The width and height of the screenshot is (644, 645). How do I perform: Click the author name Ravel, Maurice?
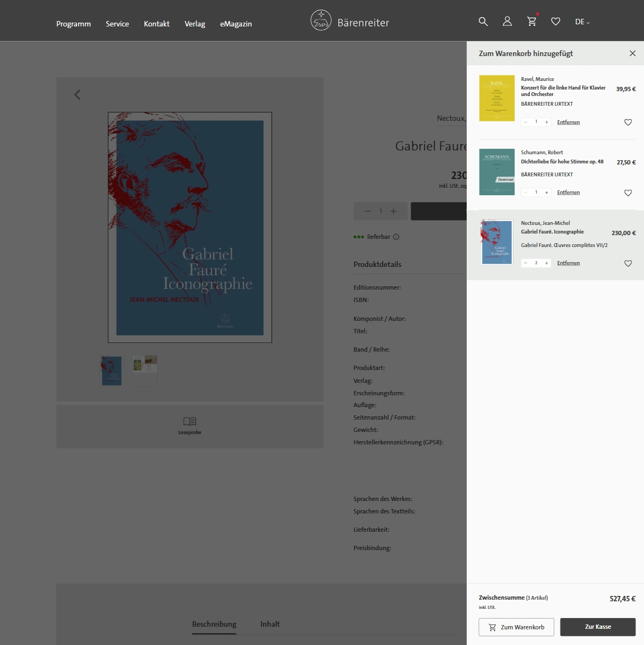click(537, 79)
